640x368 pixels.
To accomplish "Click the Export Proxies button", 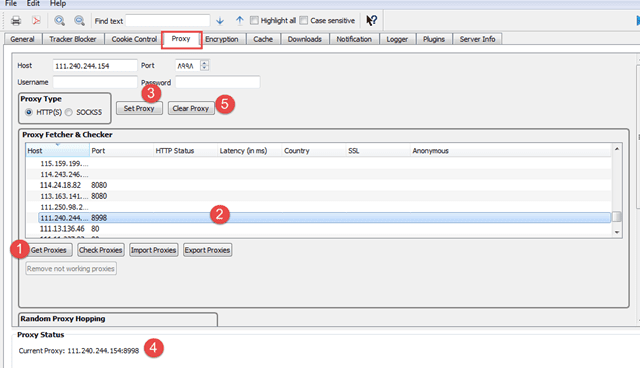I will click(x=207, y=250).
